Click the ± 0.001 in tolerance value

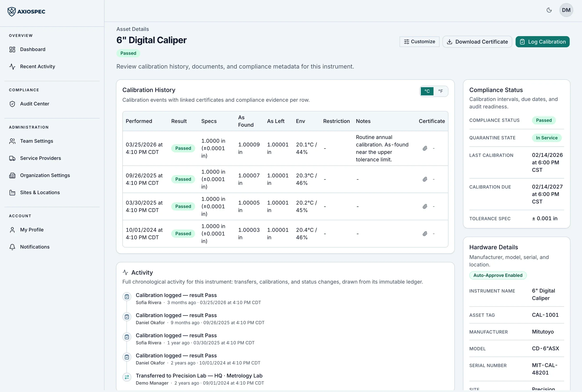[545, 218]
